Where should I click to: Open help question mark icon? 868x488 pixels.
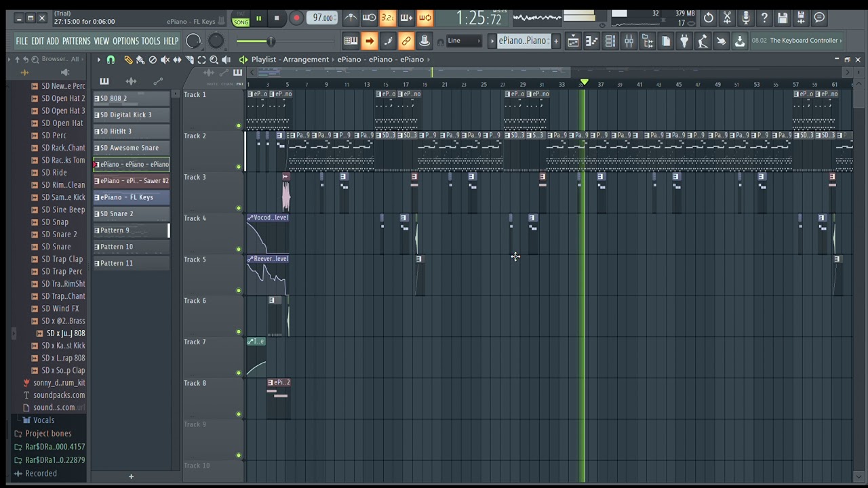[x=764, y=18]
